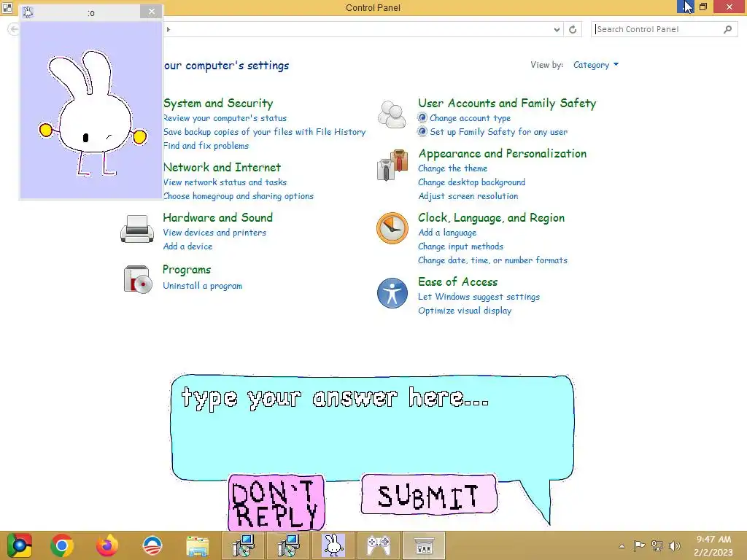Click Review your computer's status
The image size is (747, 560).
pyautogui.click(x=225, y=118)
